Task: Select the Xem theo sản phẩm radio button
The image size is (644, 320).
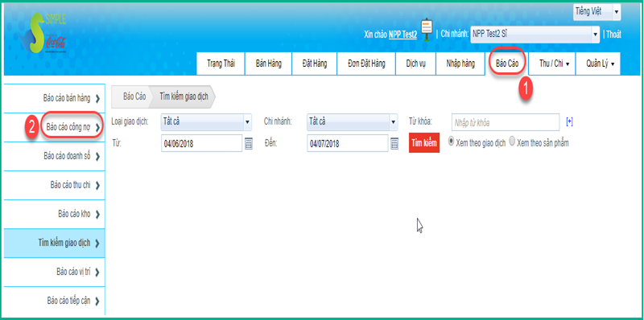Action: (512, 142)
